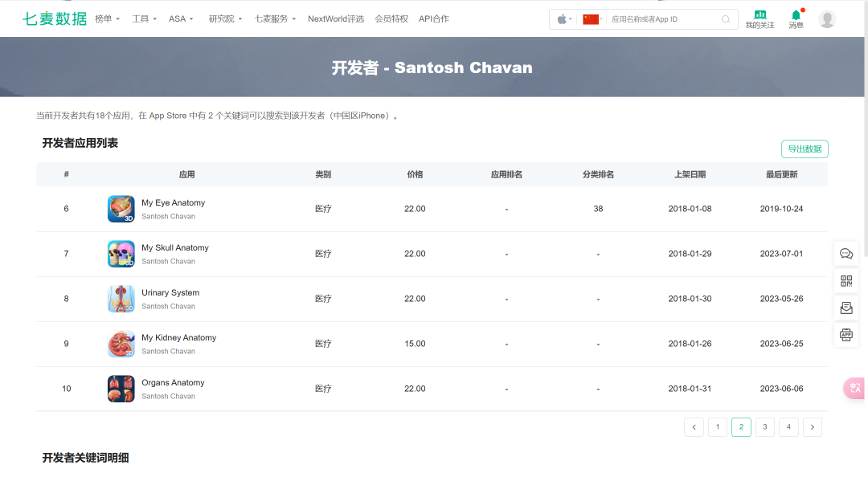
Task: Open My Skull Anatomy app link
Action: click(175, 248)
